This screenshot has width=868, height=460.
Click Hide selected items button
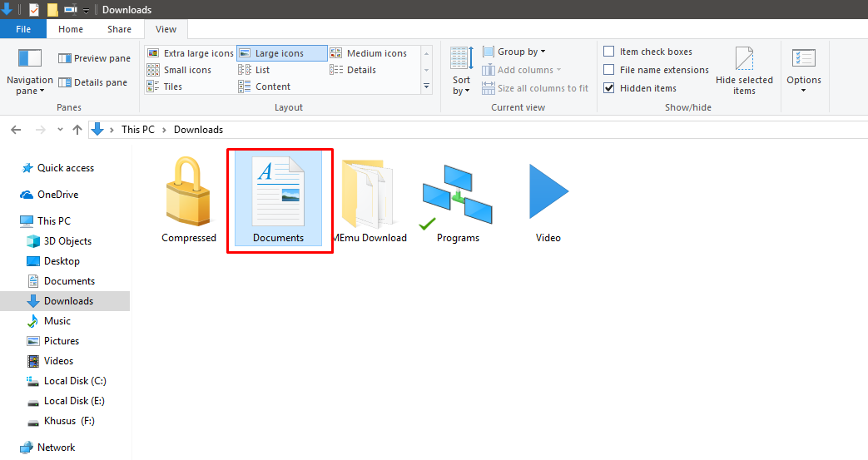pos(744,71)
